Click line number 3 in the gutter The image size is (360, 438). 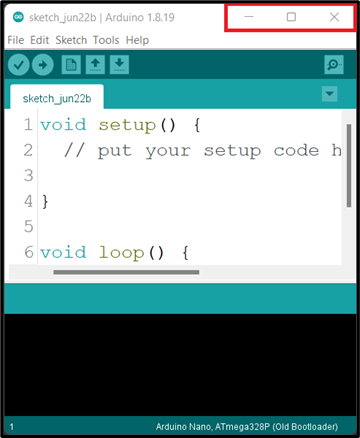click(x=29, y=176)
